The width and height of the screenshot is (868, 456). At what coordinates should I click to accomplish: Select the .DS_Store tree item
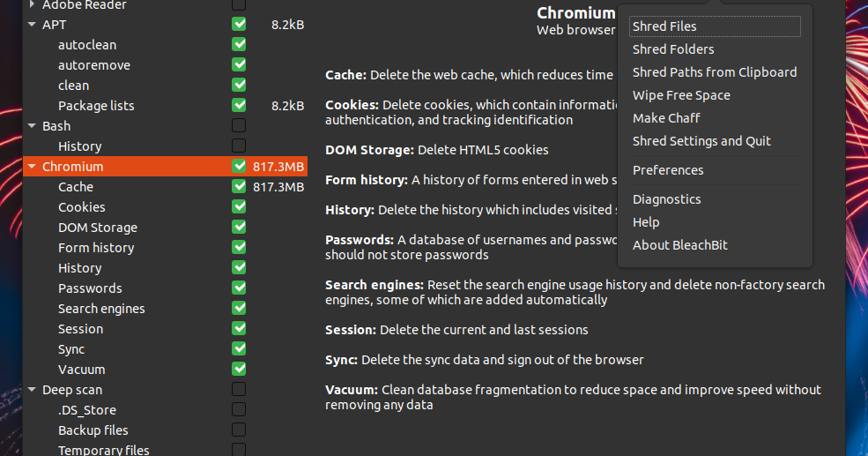click(87, 410)
